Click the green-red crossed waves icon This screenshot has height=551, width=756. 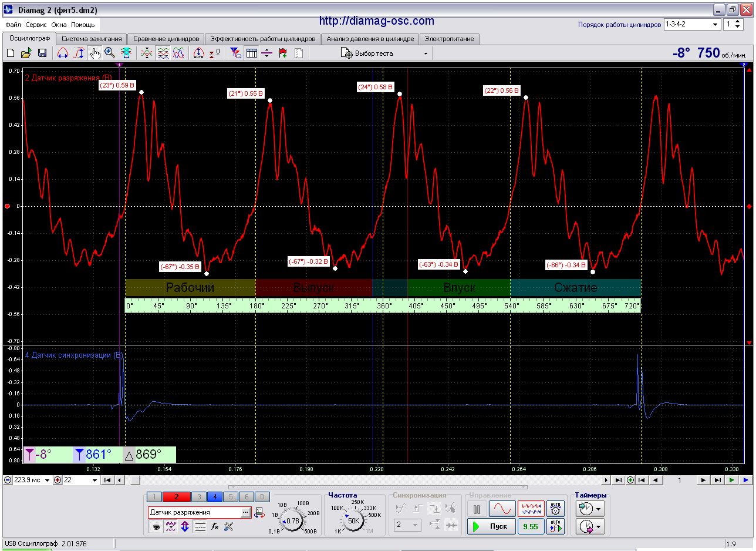[x=147, y=53]
